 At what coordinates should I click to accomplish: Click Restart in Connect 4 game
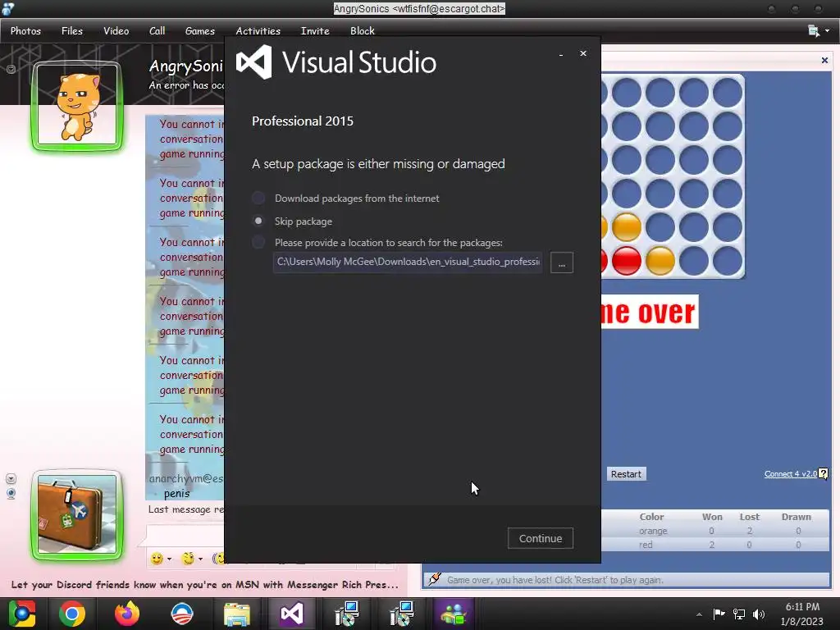[x=626, y=474]
